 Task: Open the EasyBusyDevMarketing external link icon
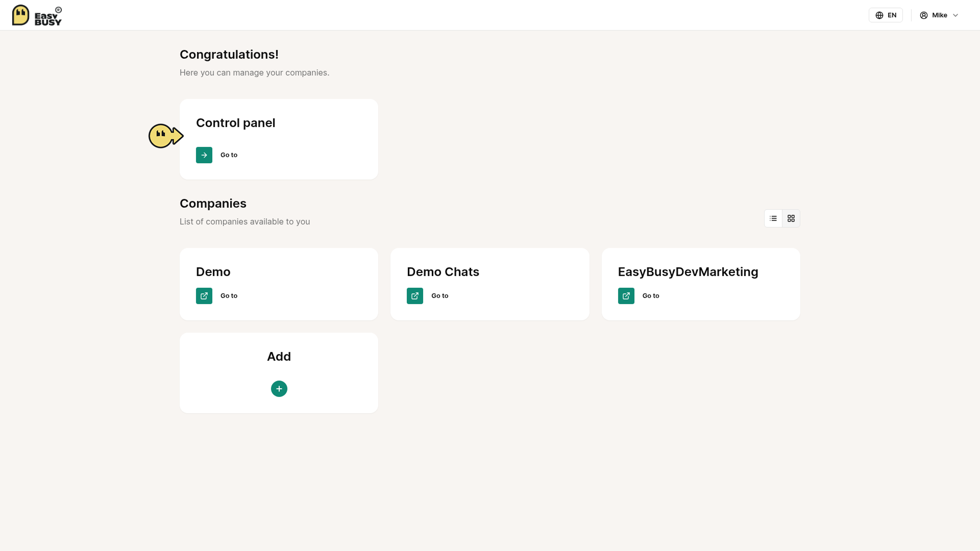(626, 296)
